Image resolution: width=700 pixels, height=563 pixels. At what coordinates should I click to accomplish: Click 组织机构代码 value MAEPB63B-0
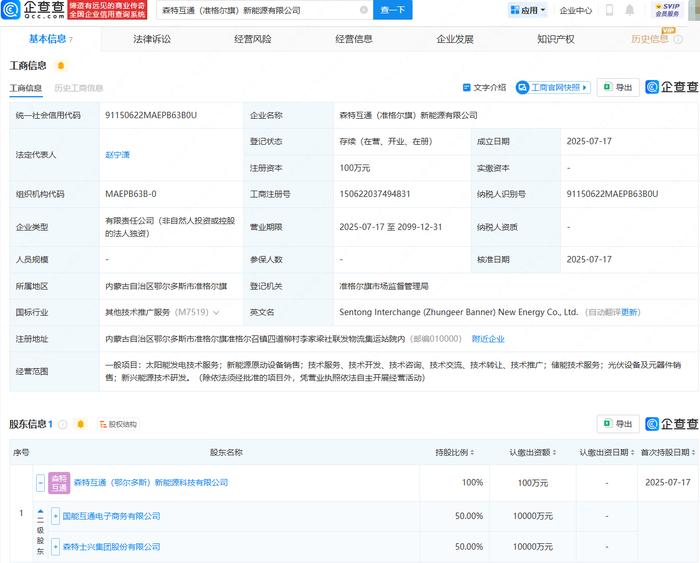point(131,194)
